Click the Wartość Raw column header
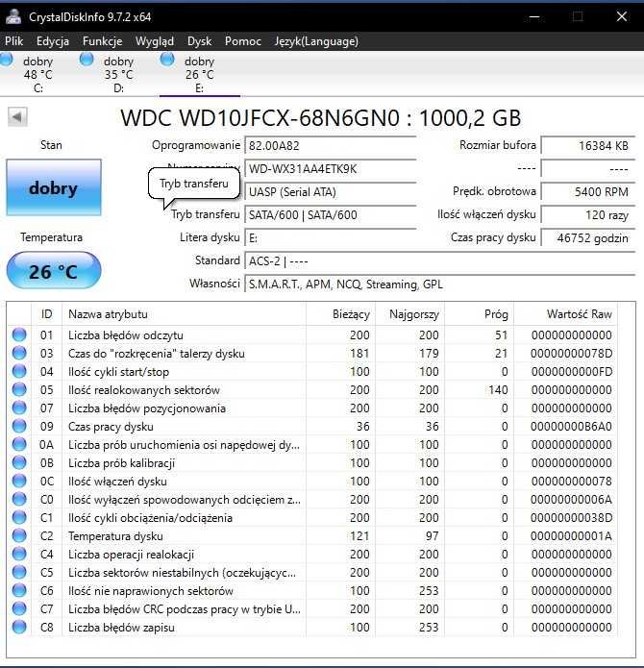 pyautogui.click(x=565, y=314)
